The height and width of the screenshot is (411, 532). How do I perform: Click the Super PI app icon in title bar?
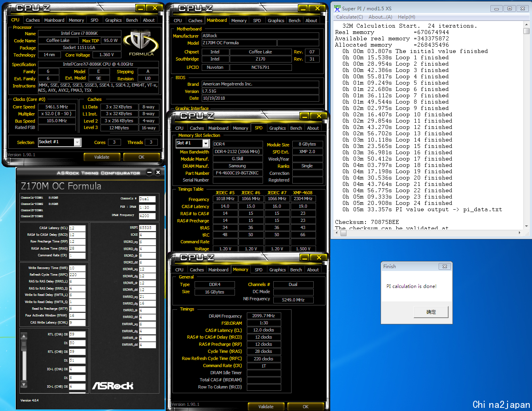click(337, 8)
